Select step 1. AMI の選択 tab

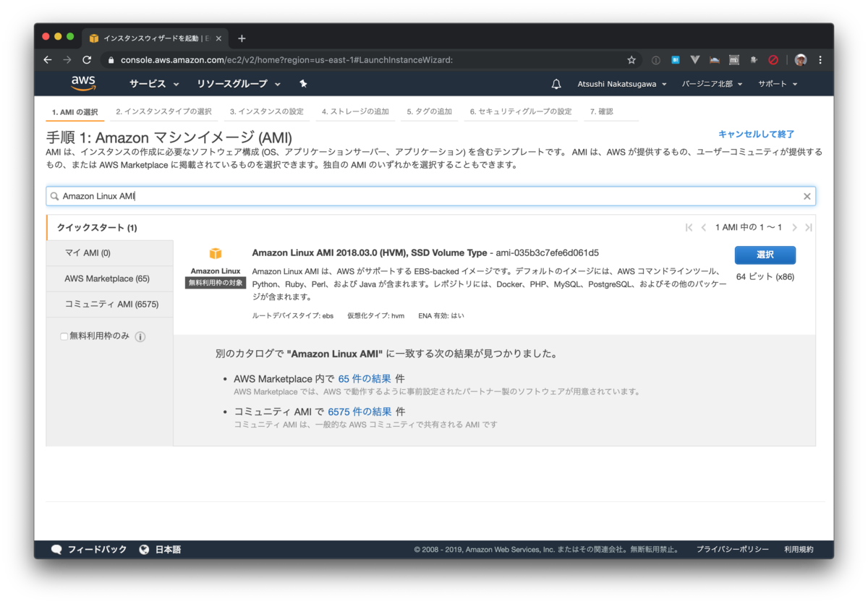[x=75, y=112]
